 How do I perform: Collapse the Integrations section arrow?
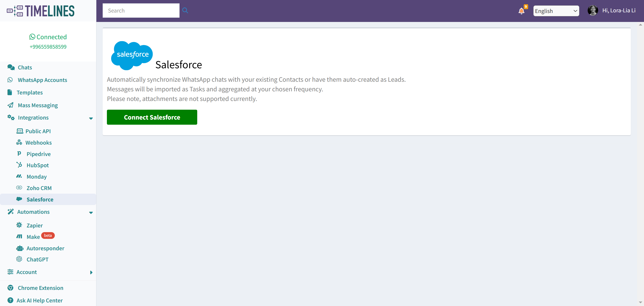(x=91, y=118)
